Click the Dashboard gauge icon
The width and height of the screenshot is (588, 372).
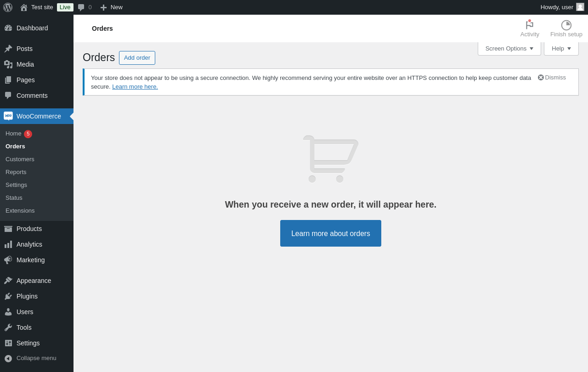tap(8, 28)
